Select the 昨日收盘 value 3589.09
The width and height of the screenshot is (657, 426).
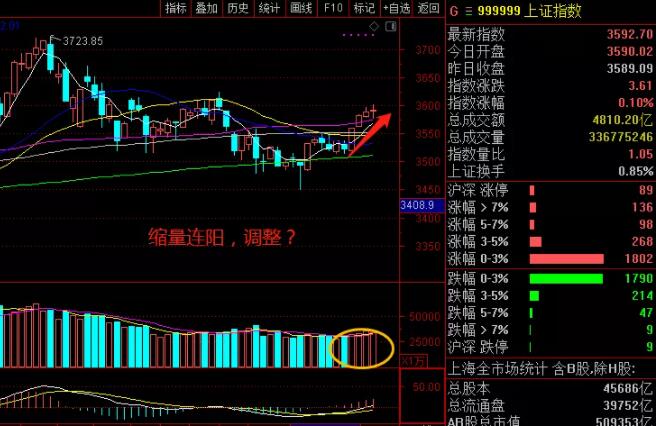pyautogui.click(x=630, y=68)
